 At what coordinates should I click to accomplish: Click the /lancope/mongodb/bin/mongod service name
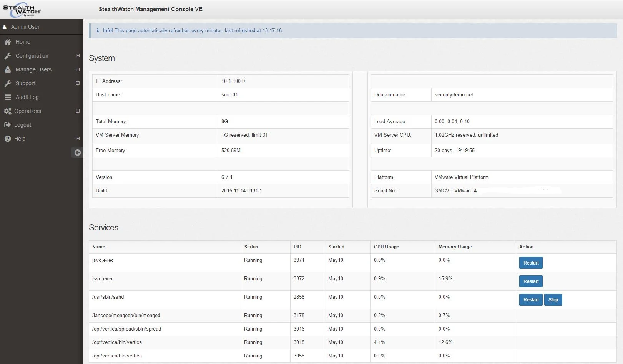pyautogui.click(x=126, y=315)
